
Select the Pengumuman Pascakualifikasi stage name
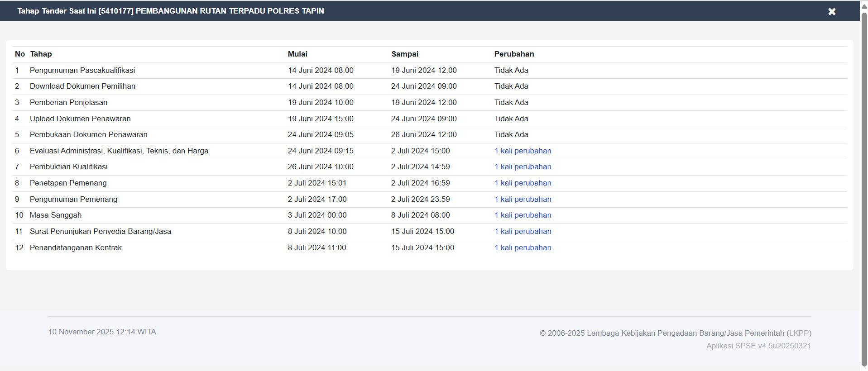[82, 71]
